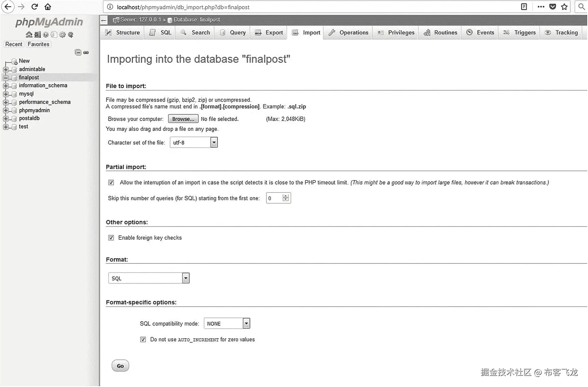Expand the admintable database node

5,69
